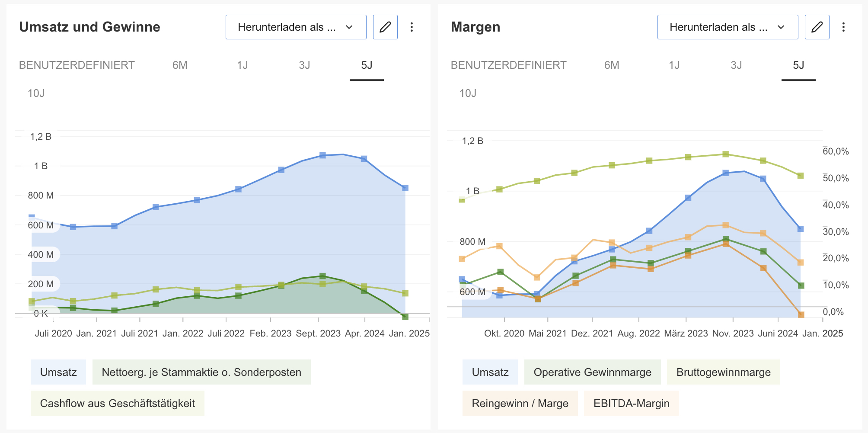Viewport: 868px width, 433px height.
Task: Click the 'Jan. 2025' axis label in left chart
Action: click(x=409, y=333)
